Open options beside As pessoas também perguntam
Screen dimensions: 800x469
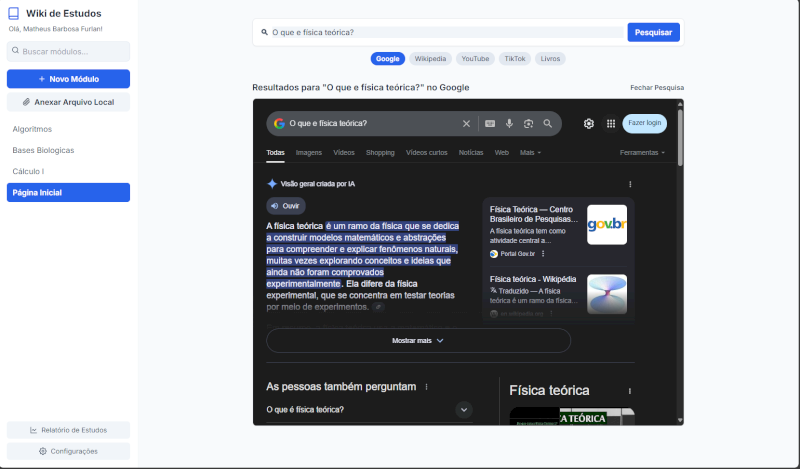click(427, 387)
